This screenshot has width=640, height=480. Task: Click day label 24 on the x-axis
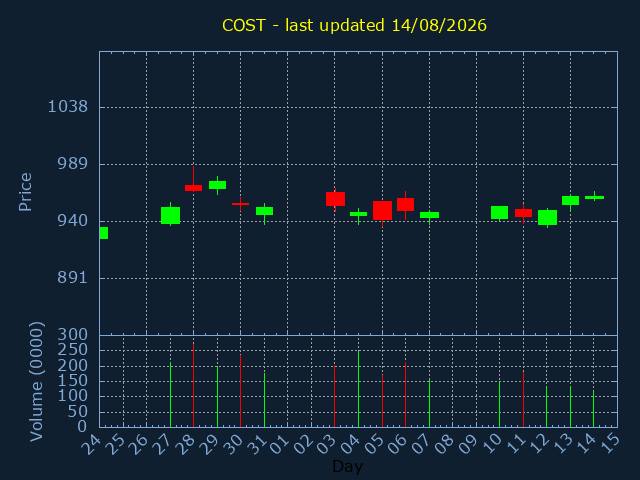(91, 444)
